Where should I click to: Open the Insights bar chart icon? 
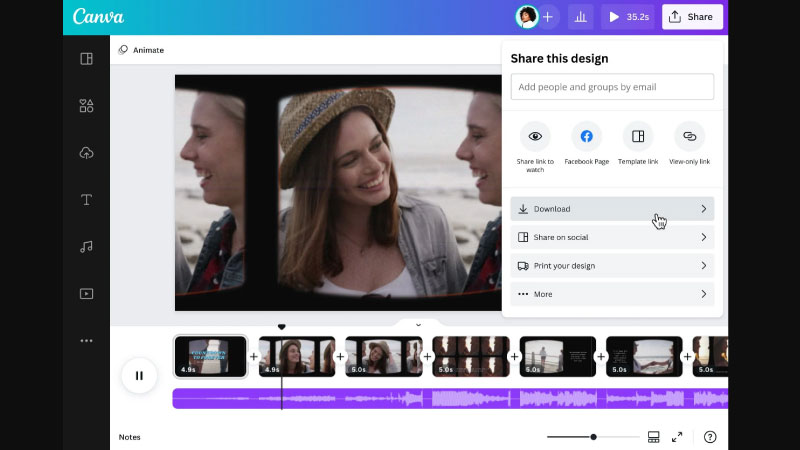click(x=581, y=17)
